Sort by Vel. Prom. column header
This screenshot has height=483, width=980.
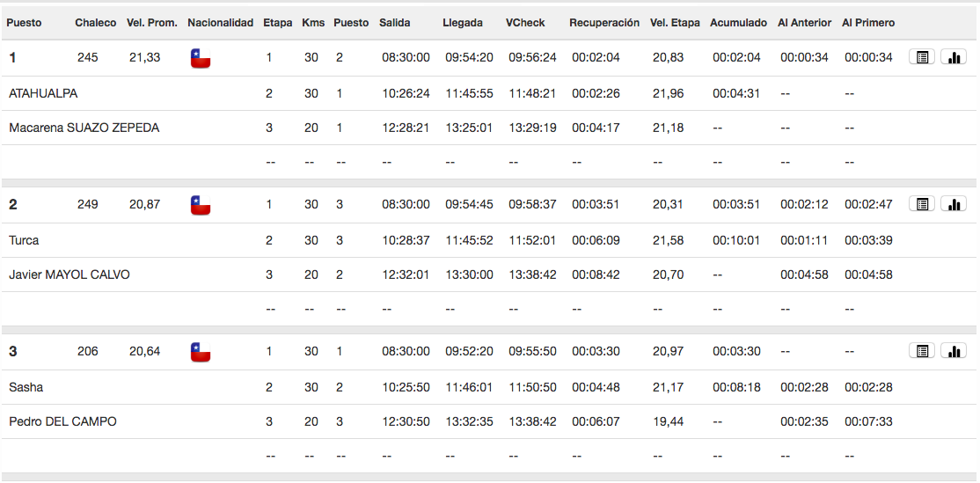coord(152,23)
